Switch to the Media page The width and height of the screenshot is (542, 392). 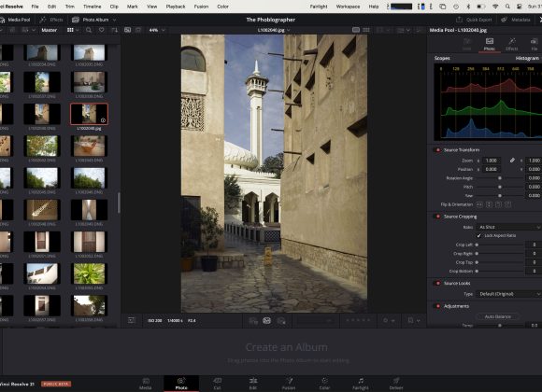point(146,384)
